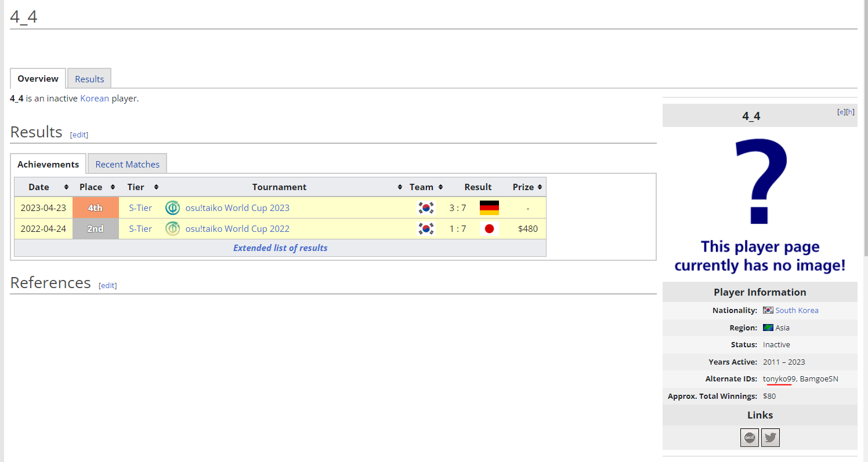Image resolution: width=868 pixels, height=462 pixels.
Task: Switch to the Results tab
Action: point(89,79)
